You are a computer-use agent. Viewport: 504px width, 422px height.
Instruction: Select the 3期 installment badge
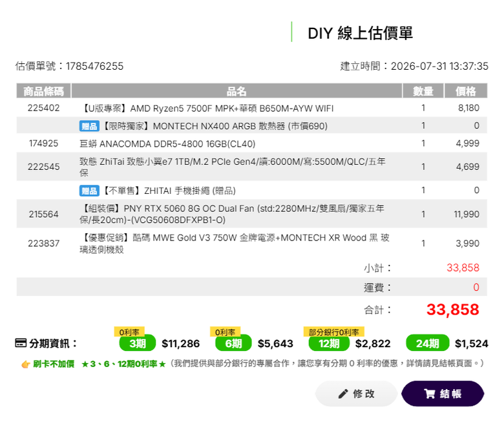tap(137, 343)
